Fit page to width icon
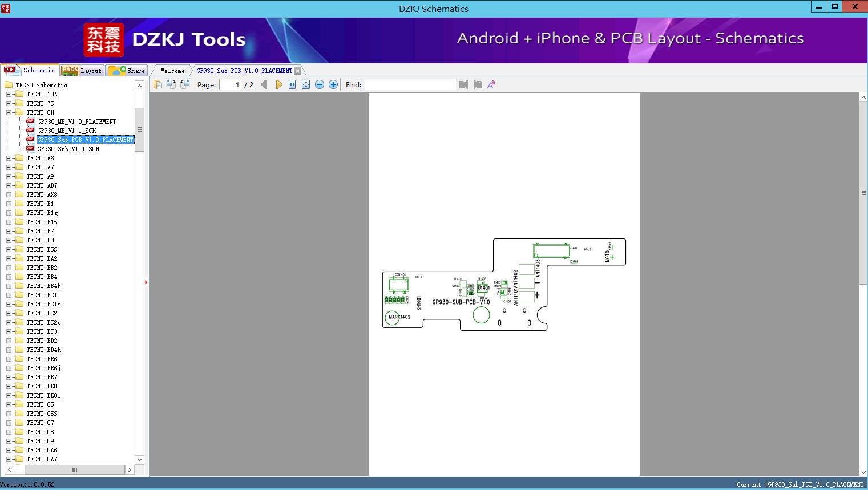This screenshot has height=490, width=868. tap(292, 84)
